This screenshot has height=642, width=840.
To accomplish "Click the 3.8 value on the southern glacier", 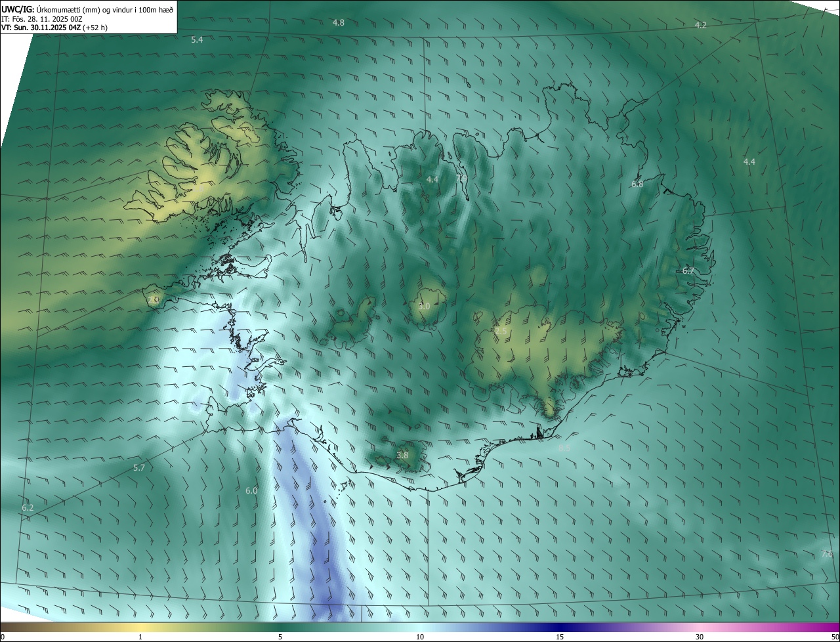I will coord(402,455).
